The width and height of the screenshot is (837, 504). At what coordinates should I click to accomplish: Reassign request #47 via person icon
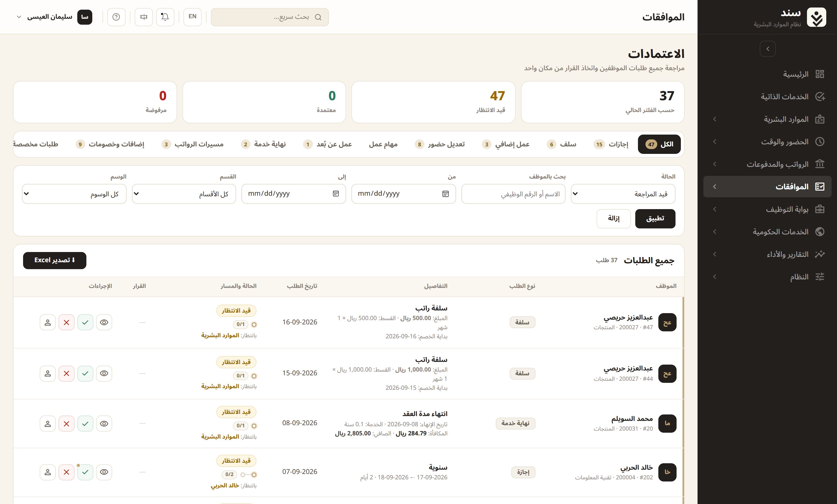47,322
